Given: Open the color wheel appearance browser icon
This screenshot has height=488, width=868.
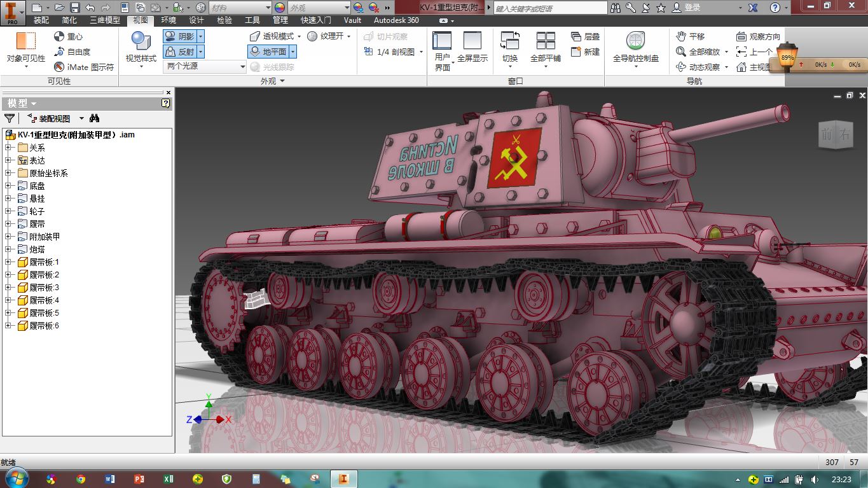Looking at the screenshot, I should click(x=280, y=8).
